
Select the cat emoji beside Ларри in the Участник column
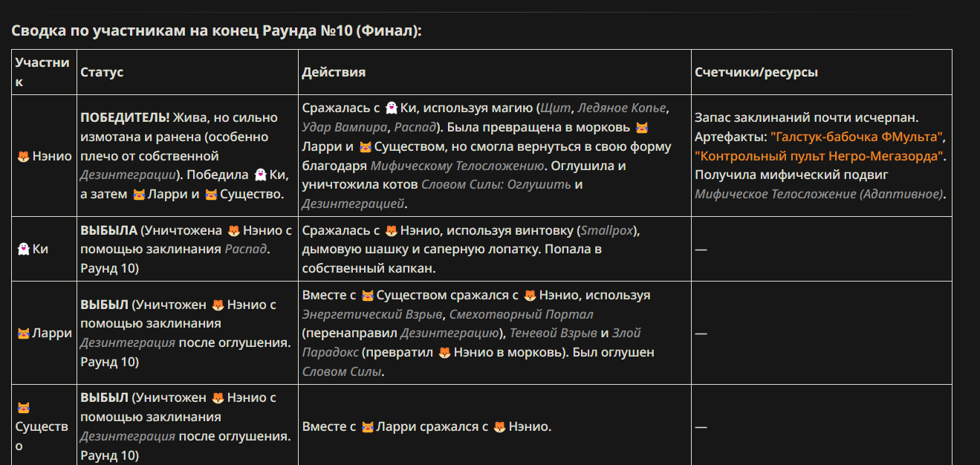[x=23, y=334]
